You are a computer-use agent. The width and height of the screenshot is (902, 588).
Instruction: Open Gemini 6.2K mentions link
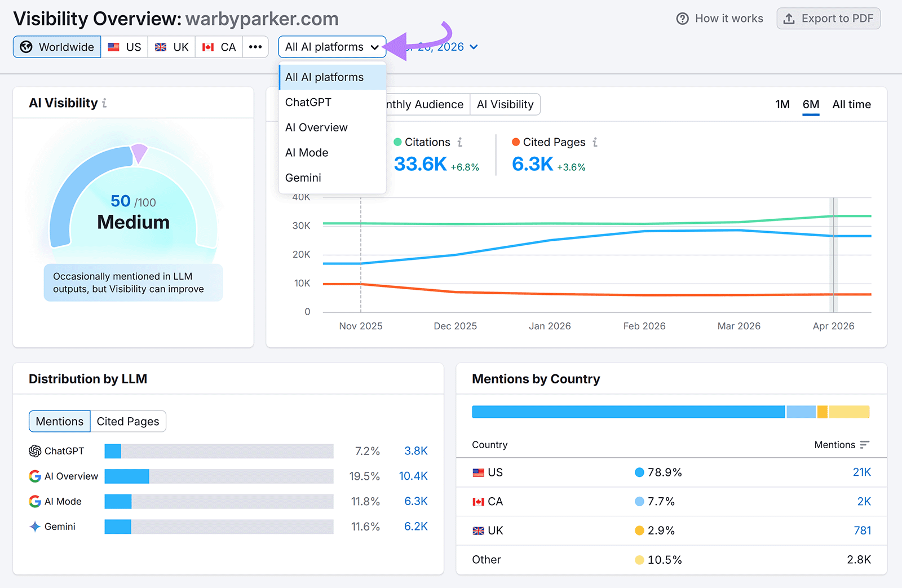(416, 527)
